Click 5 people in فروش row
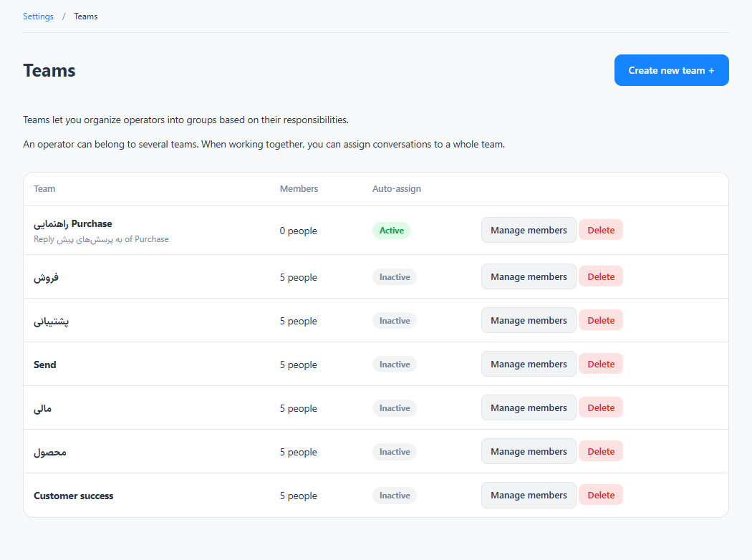 (x=299, y=277)
